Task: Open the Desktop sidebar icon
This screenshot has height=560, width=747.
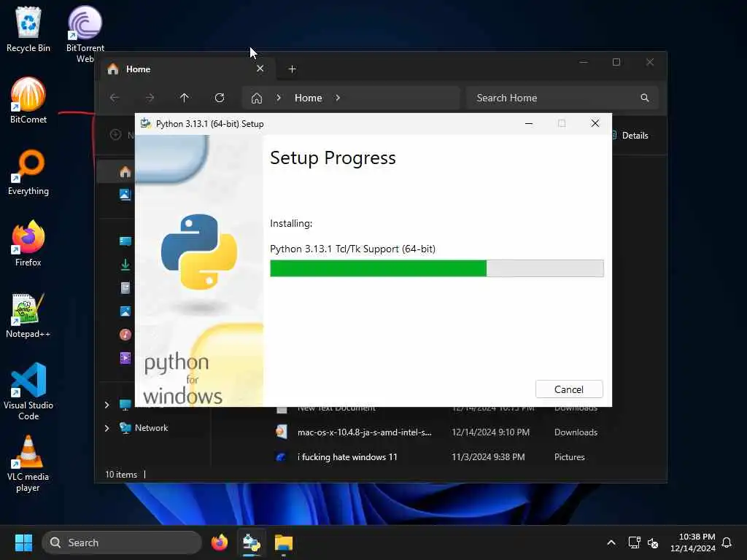Action: [125, 241]
